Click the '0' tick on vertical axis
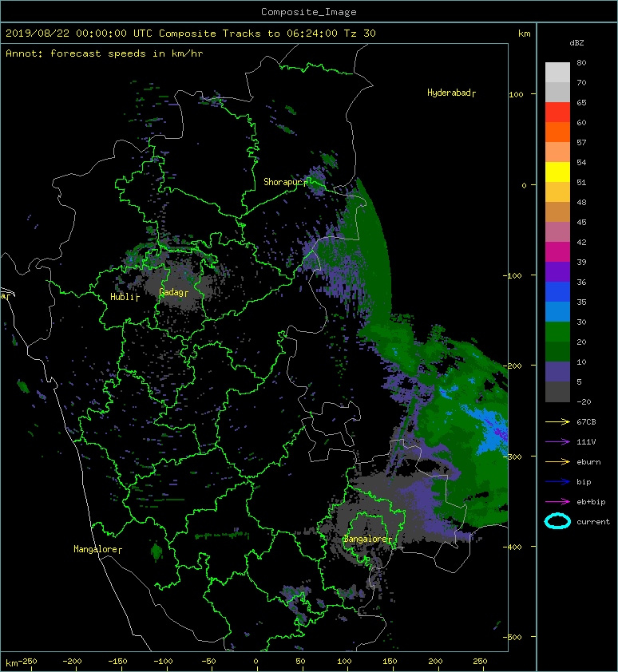618x672 pixels. pyautogui.click(x=524, y=186)
